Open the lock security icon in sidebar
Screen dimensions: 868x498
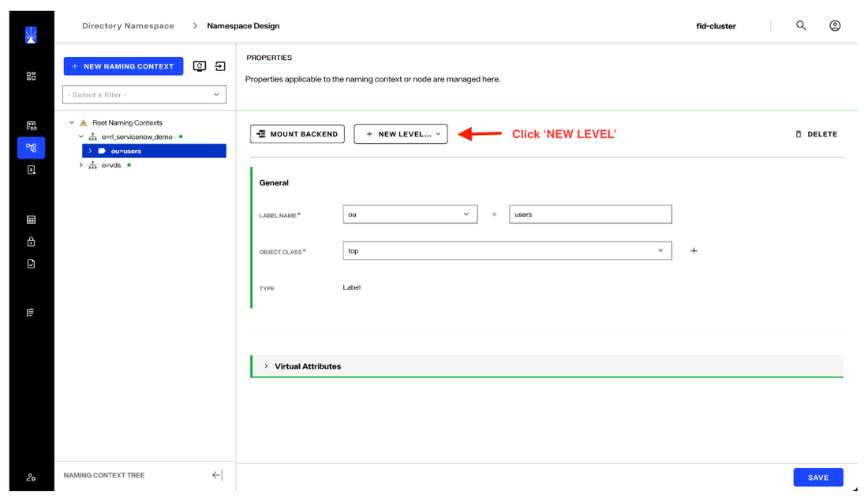point(31,242)
